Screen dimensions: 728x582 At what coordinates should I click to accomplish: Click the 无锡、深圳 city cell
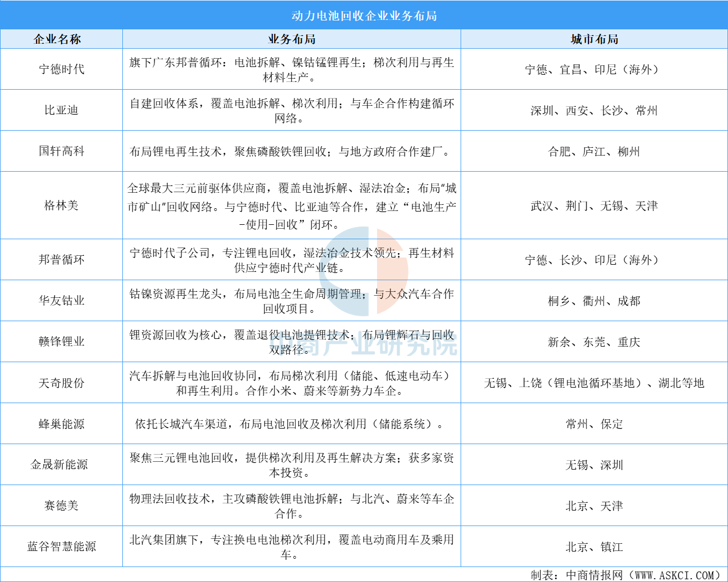coord(594,465)
